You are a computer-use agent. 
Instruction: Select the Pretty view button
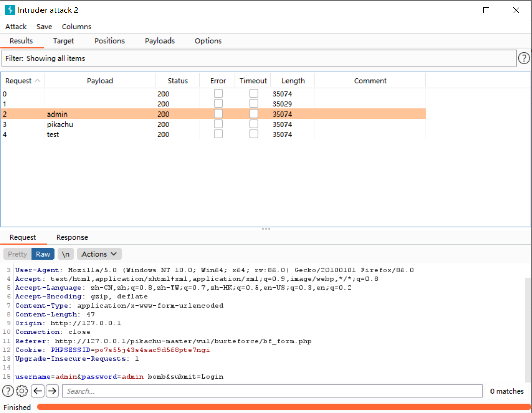pos(17,254)
